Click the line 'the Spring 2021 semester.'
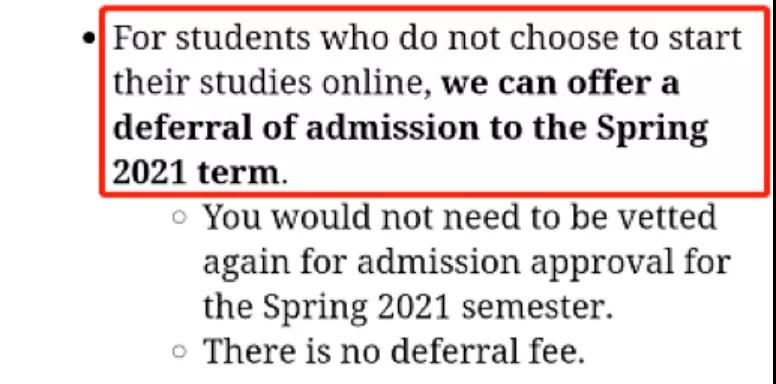This screenshot has height=384, width=776. click(x=408, y=307)
